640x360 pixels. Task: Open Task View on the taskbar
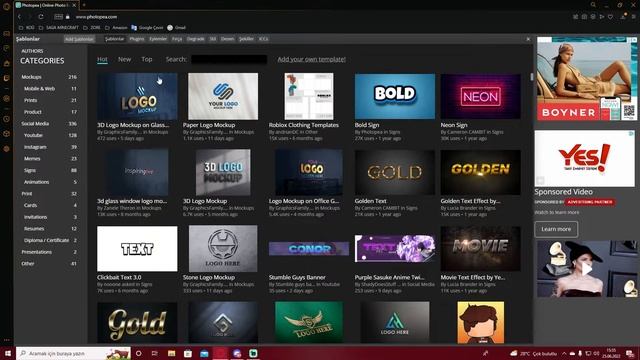pos(155,353)
